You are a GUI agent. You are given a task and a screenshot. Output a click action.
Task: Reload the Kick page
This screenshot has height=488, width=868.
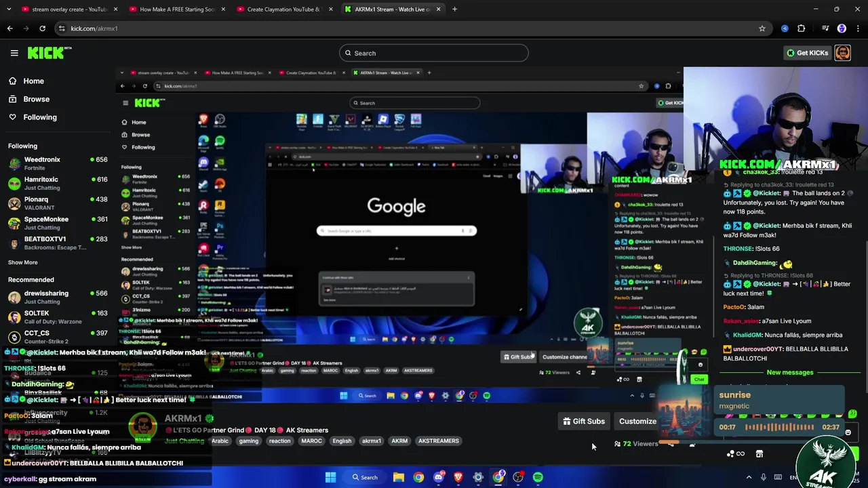[42, 28]
